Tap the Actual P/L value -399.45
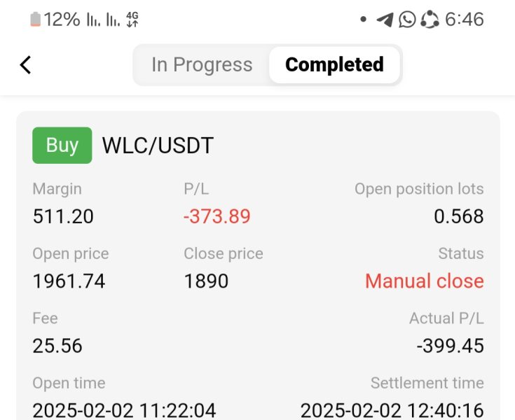 [450, 346]
